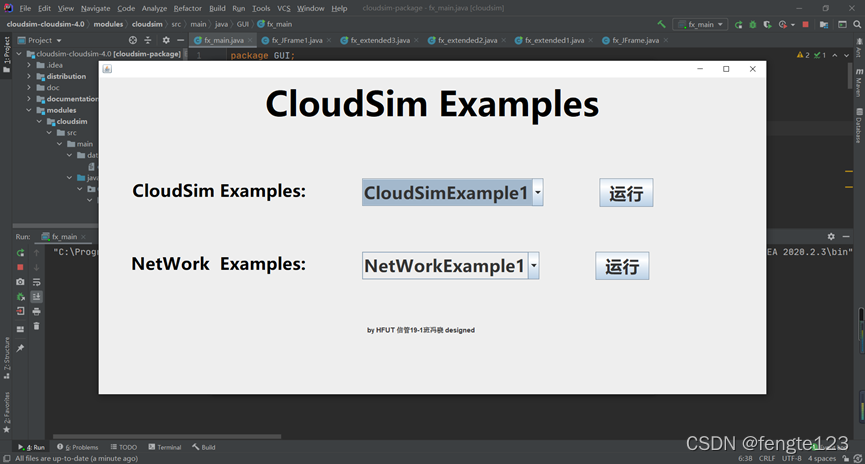Stop the process with the top red square
The width and height of the screenshot is (865, 464).
pyautogui.click(x=805, y=24)
